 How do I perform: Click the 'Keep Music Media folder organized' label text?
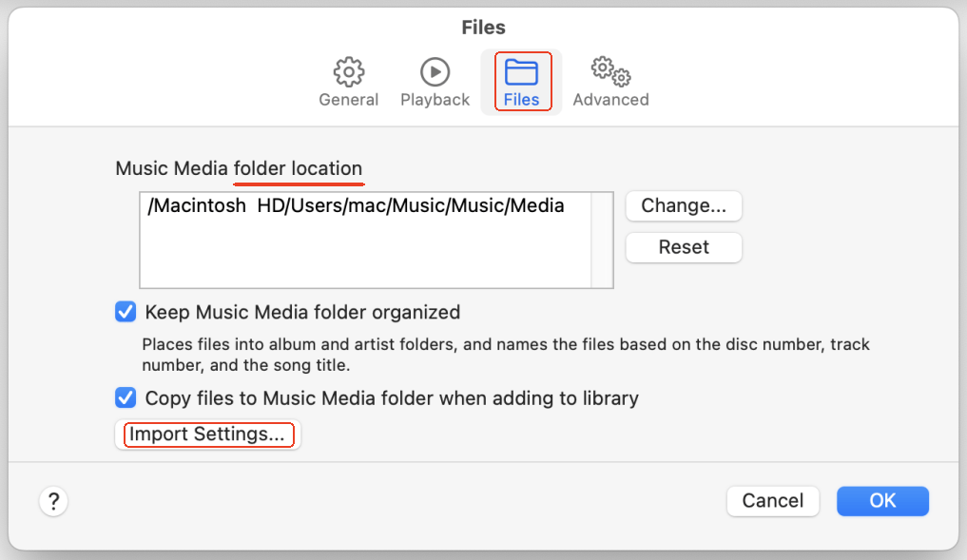pos(302,312)
